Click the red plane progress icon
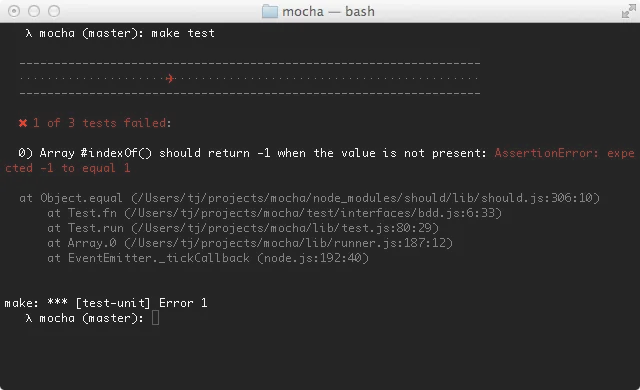The width and height of the screenshot is (640, 390). point(170,78)
